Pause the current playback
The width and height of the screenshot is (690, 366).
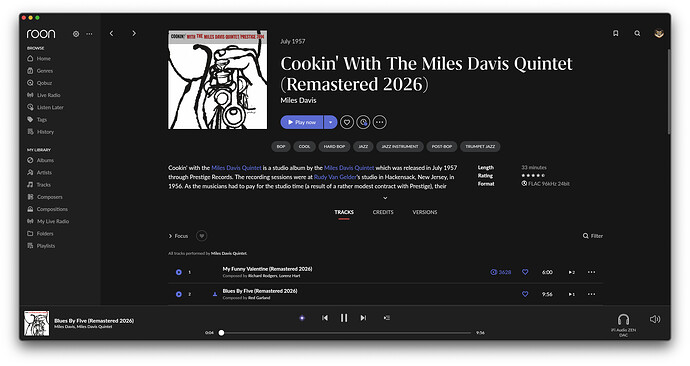[x=344, y=318]
